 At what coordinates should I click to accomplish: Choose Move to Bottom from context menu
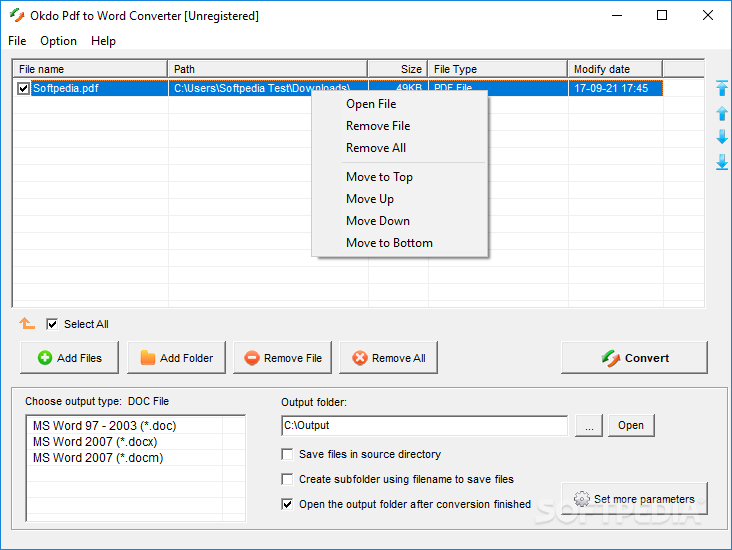coord(400,243)
